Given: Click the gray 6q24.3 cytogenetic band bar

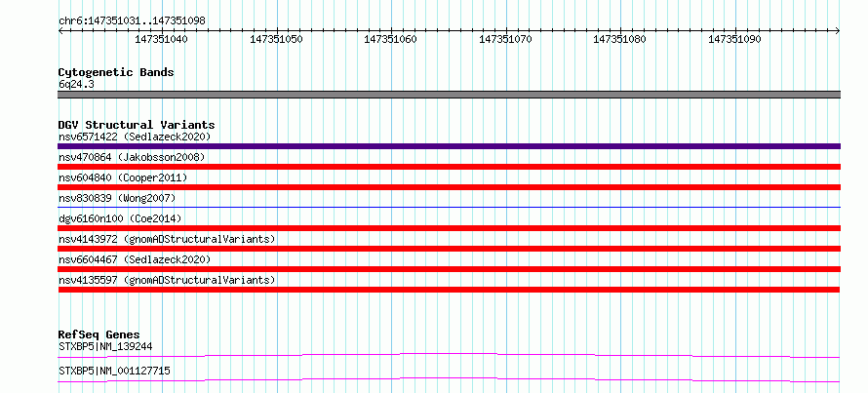Looking at the screenshot, I should (x=449, y=95).
